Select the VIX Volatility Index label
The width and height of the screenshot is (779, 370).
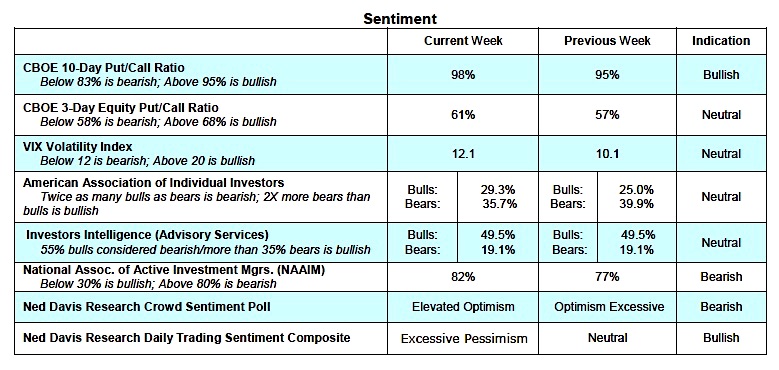pyautogui.click(x=78, y=147)
